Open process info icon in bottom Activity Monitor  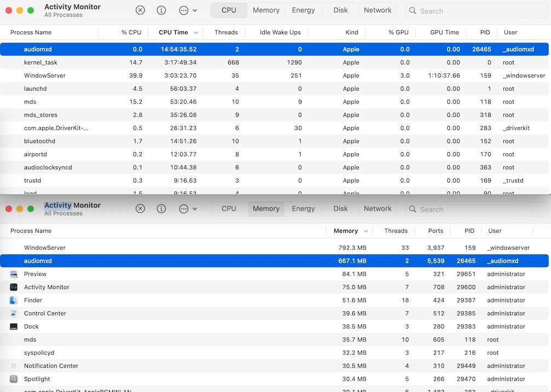(x=161, y=209)
